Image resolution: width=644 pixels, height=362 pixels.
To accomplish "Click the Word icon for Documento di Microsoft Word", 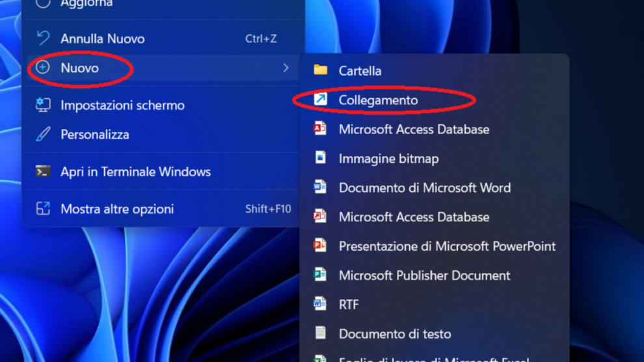I will (x=320, y=188).
